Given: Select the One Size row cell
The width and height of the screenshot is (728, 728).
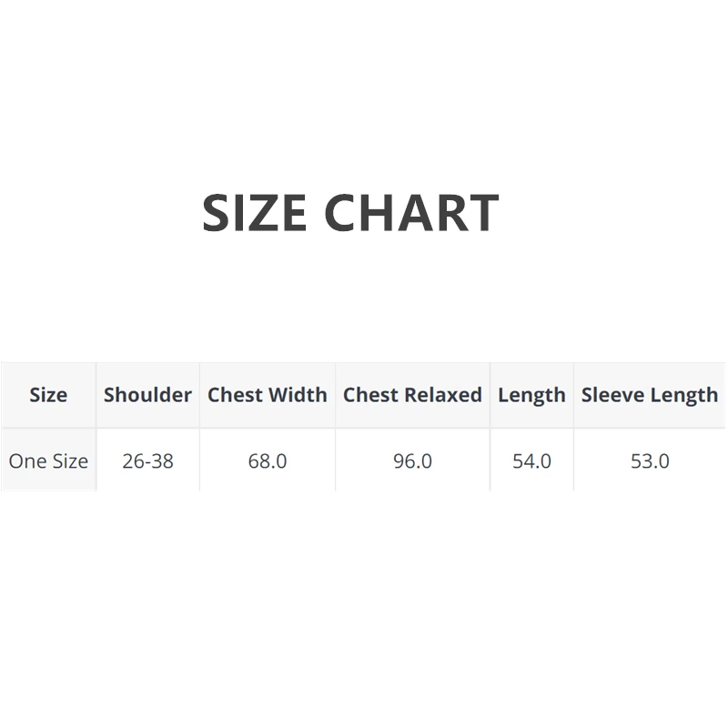Looking at the screenshot, I should [x=48, y=461].
